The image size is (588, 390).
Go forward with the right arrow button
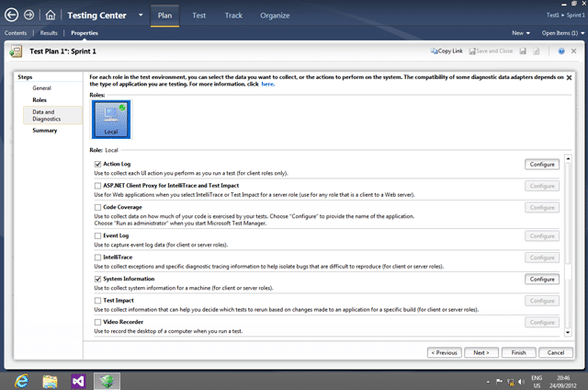pyautogui.click(x=28, y=15)
